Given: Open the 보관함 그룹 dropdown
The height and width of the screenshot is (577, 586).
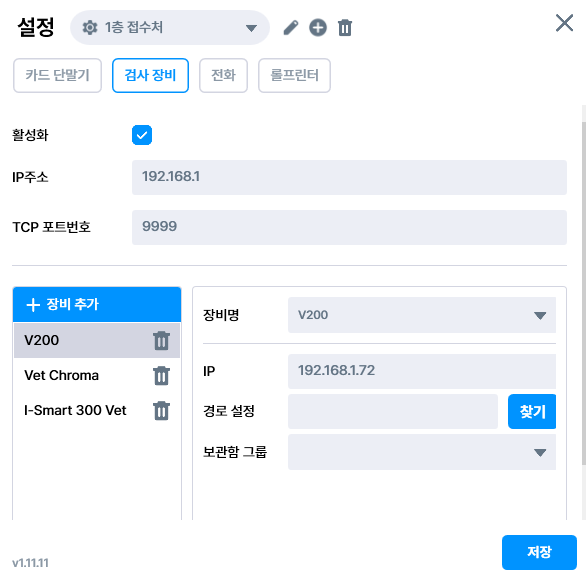Looking at the screenshot, I should (422, 452).
